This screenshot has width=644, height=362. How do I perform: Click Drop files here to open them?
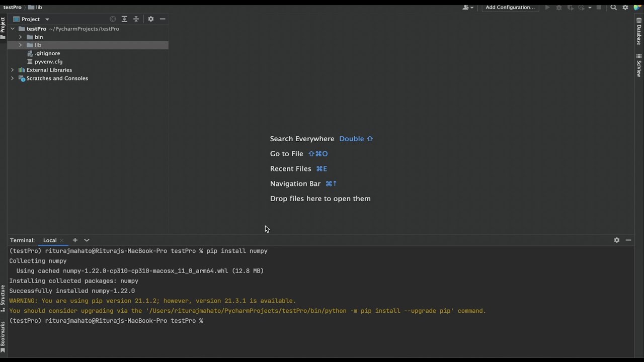click(x=320, y=199)
